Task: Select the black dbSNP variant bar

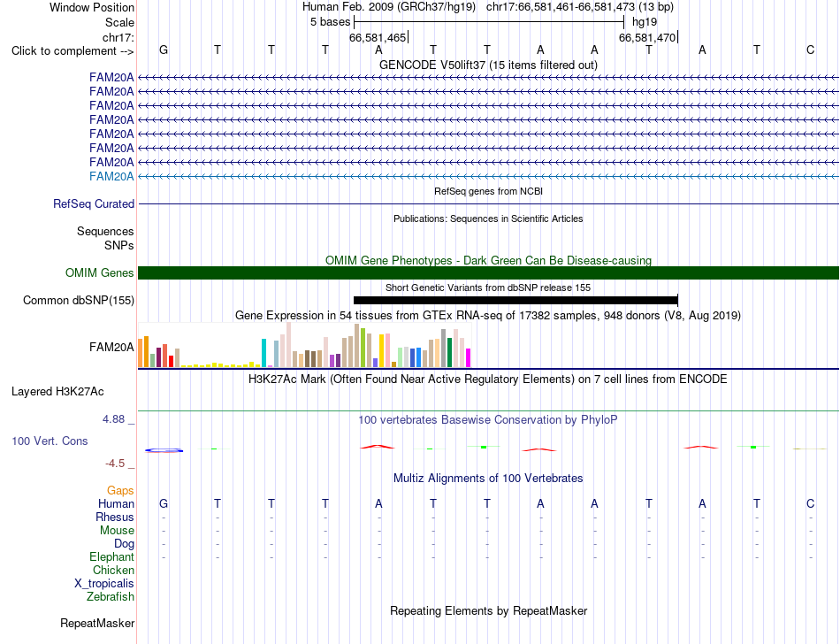Action: point(515,300)
